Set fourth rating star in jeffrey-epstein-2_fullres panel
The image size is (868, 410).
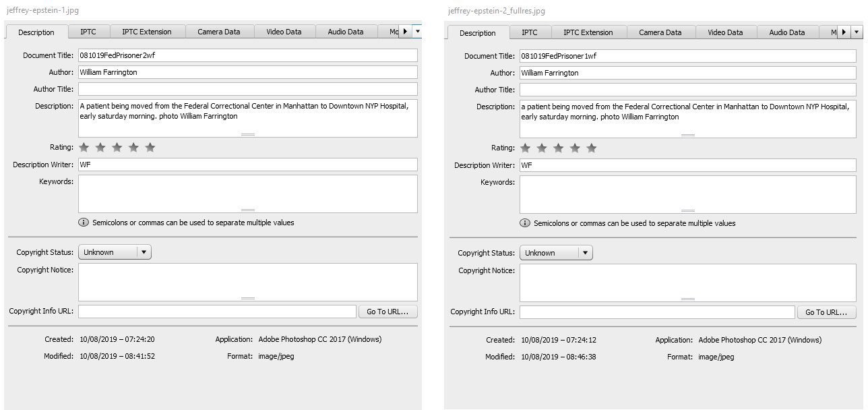pyautogui.click(x=575, y=148)
